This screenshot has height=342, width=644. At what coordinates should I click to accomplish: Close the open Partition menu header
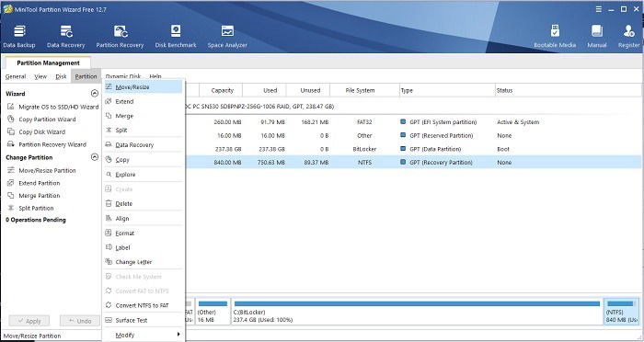(x=86, y=76)
